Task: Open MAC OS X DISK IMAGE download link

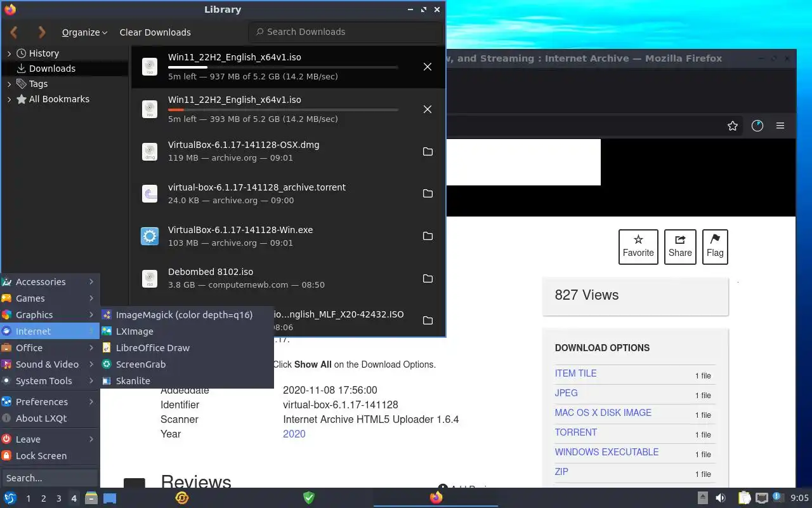Action: [x=603, y=413]
